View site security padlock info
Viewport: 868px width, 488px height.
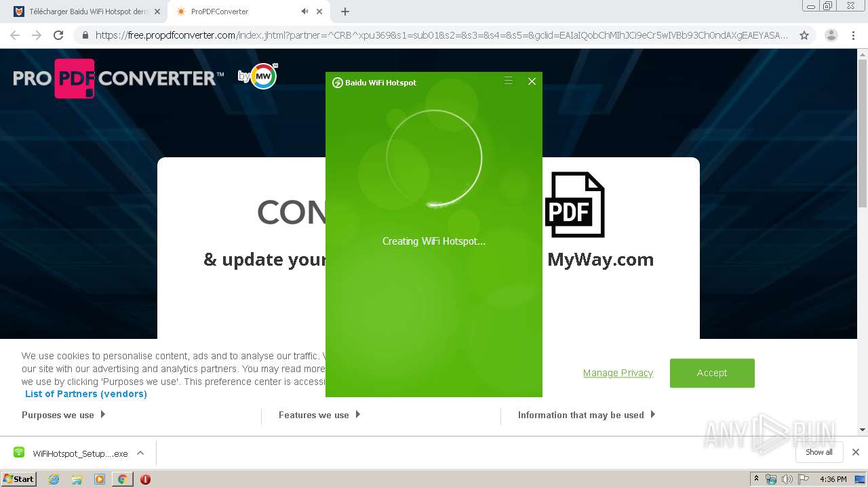click(85, 35)
